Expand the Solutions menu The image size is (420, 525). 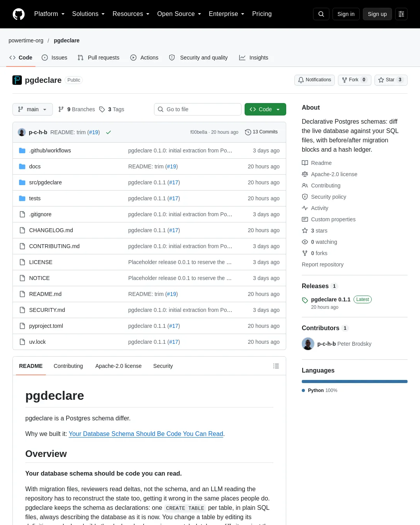[x=88, y=14]
